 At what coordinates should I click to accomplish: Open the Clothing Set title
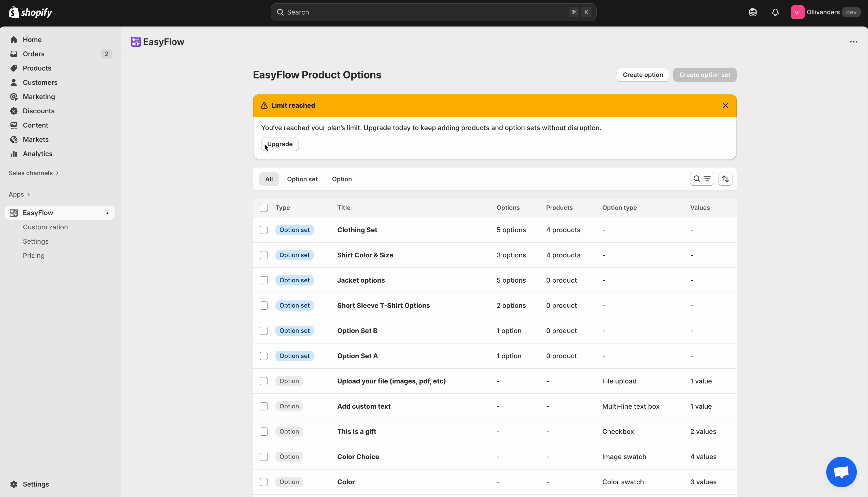(x=357, y=230)
